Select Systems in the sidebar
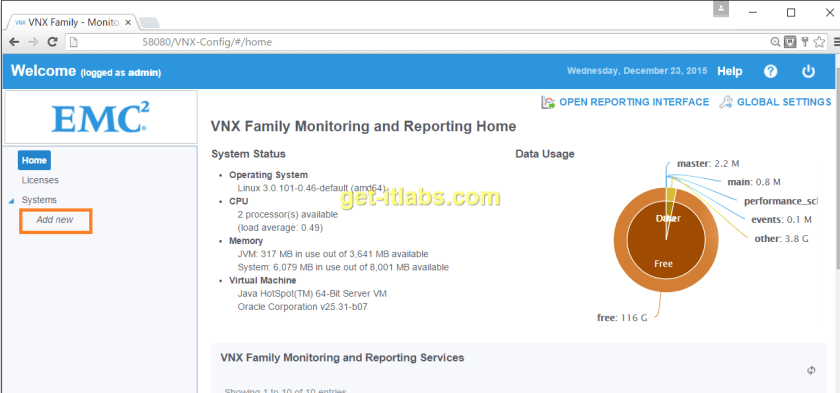 (39, 200)
